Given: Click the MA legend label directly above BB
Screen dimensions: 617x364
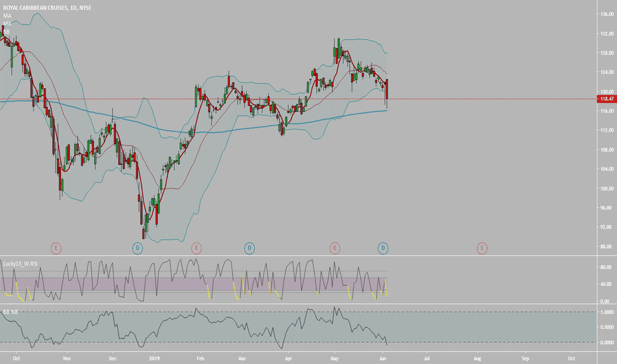Looking at the screenshot, I should click(7, 24).
